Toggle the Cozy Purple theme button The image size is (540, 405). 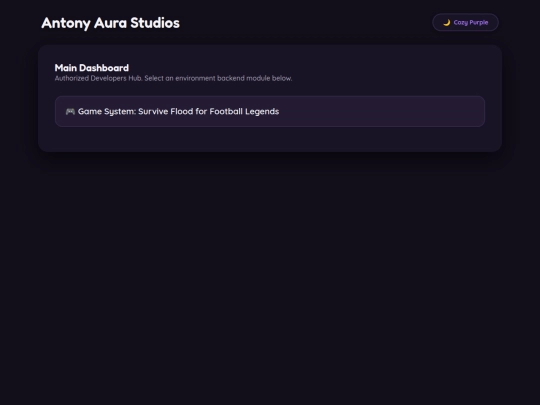pyautogui.click(x=465, y=22)
